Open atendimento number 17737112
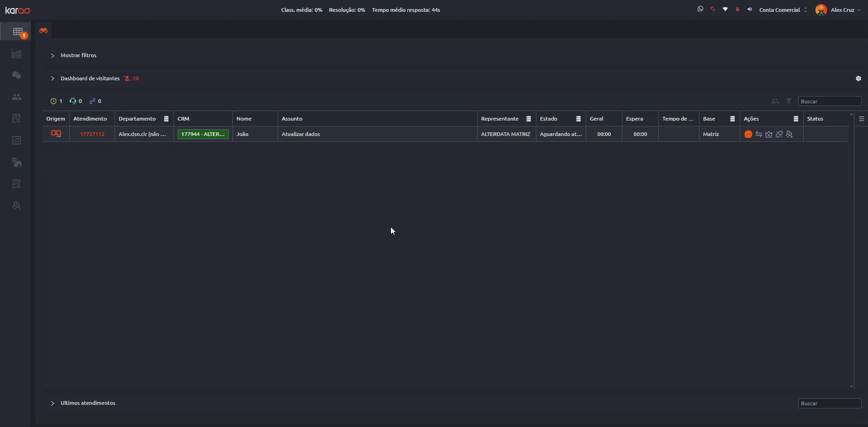 [92, 134]
